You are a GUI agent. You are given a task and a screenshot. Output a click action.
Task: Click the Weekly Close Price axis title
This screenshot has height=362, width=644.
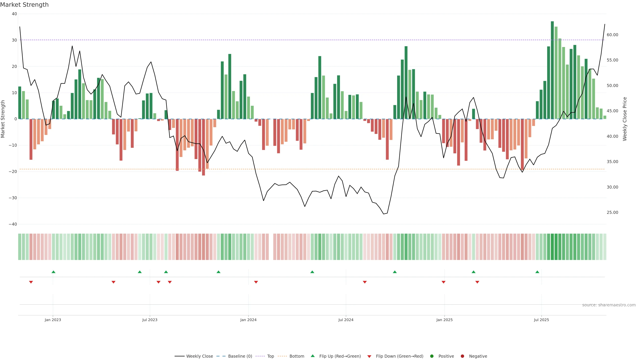point(625,119)
